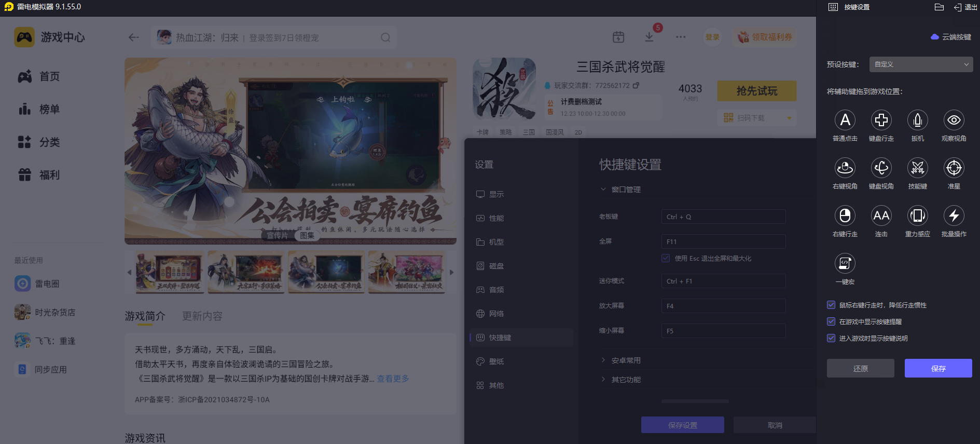980x444 pixels.
Task: Click the game search box
Action: pos(274,37)
